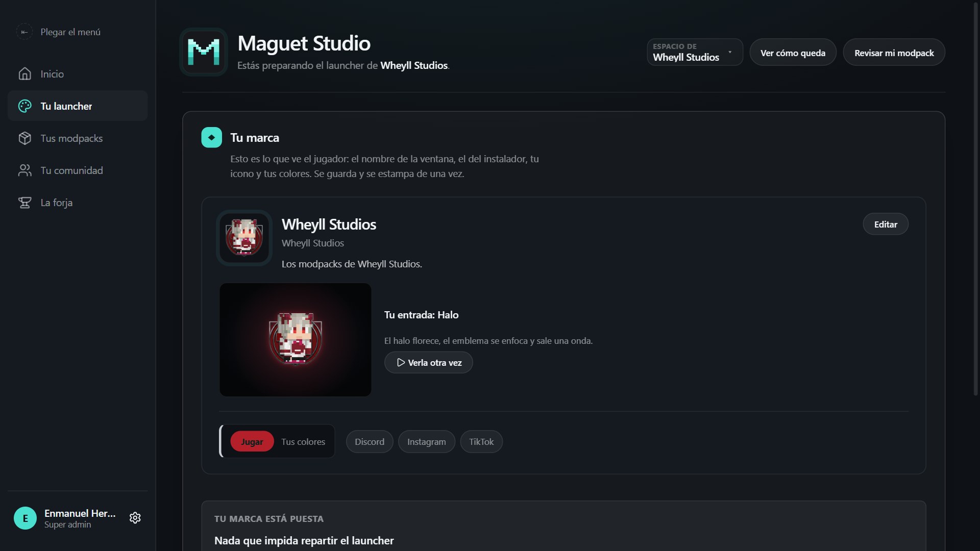Click the user avatar with letter E
The width and height of the screenshot is (980, 551).
pyautogui.click(x=25, y=518)
